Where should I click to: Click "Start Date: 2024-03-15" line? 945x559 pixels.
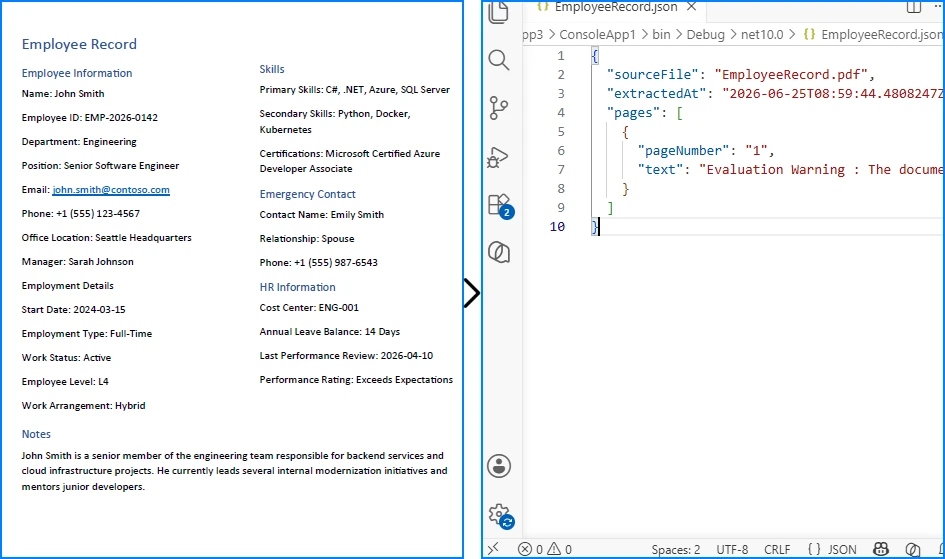pos(74,310)
